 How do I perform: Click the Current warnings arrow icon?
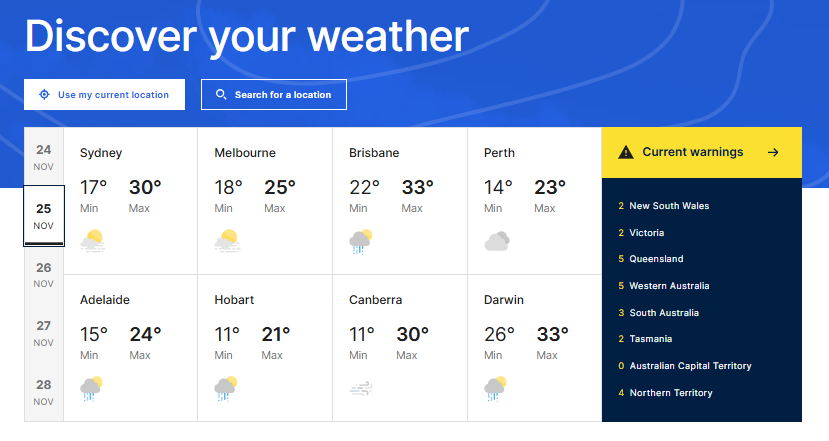coord(772,152)
